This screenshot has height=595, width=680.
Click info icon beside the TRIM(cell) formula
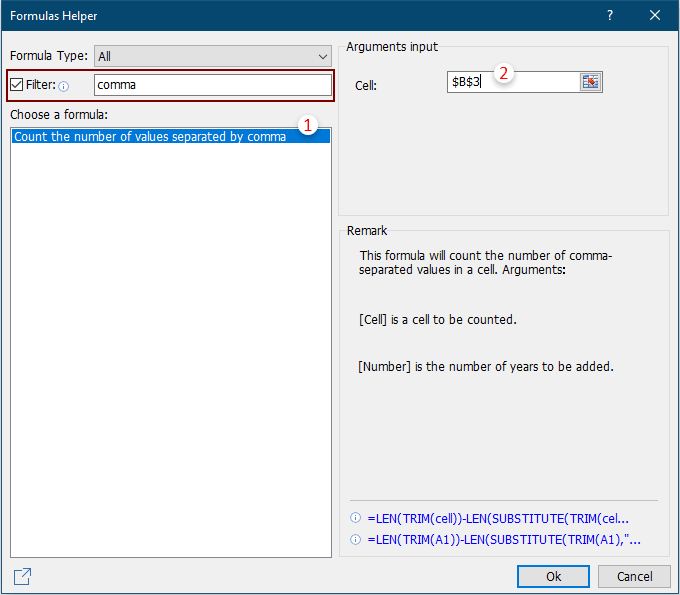coord(355,518)
